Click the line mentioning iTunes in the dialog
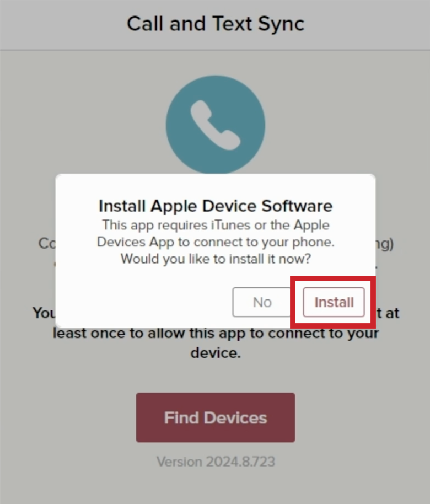The image size is (430, 504). 216,225
